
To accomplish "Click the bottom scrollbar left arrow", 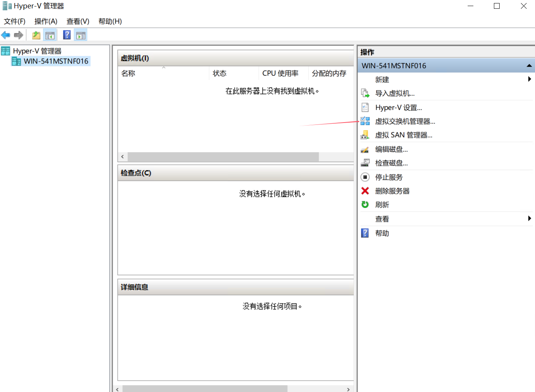I will tap(117, 389).
